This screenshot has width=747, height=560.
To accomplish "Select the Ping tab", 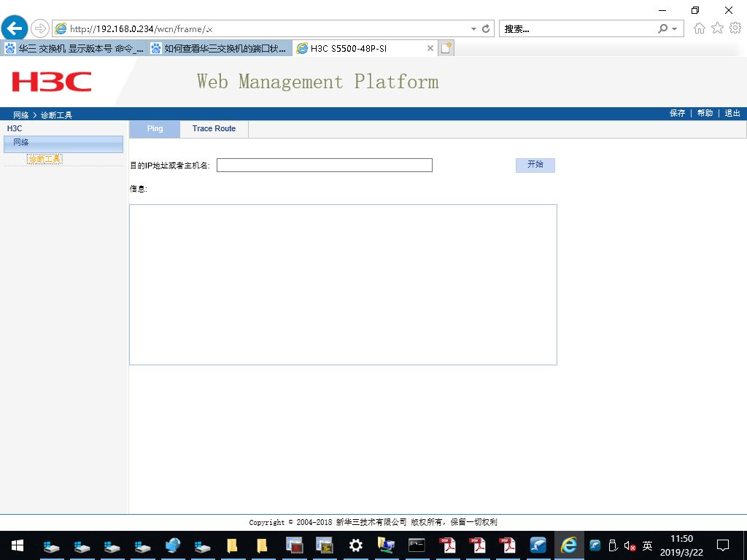I will 155,128.
